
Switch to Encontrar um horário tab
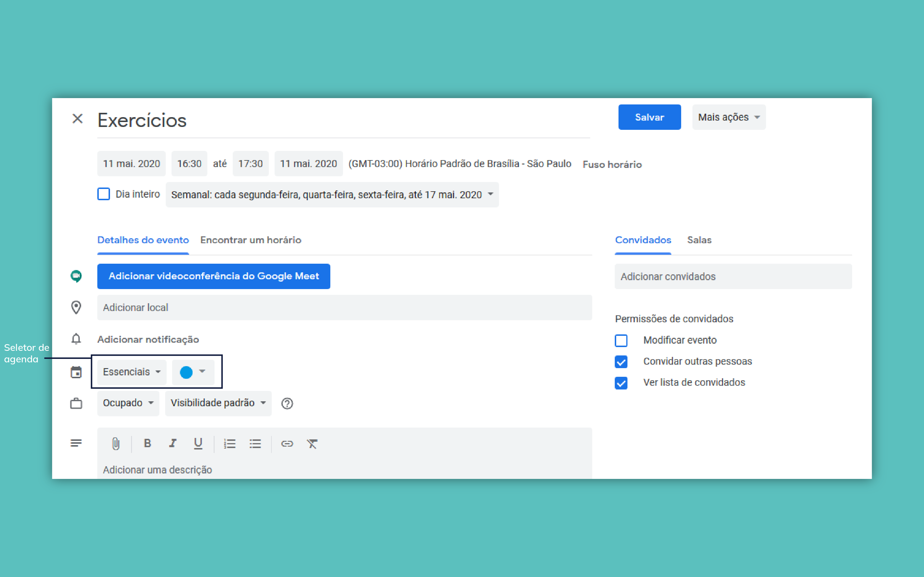click(x=250, y=240)
